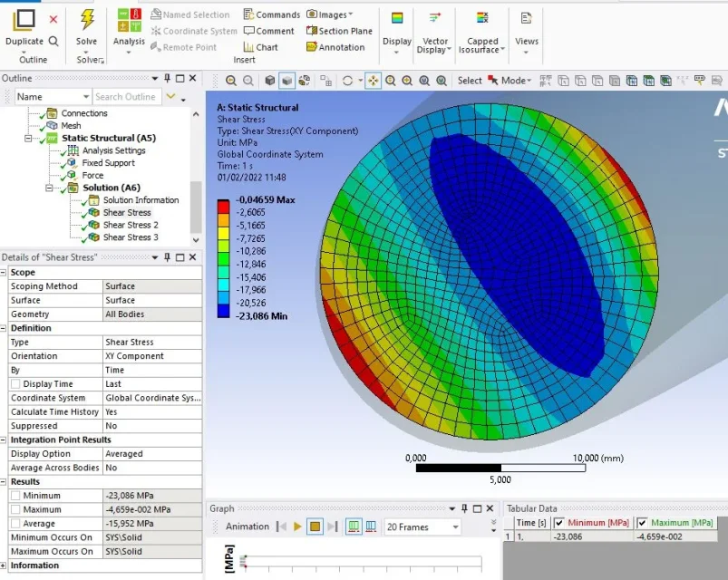
Task: Click the Duplicate icon
Action: pyautogui.click(x=24, y=20)
